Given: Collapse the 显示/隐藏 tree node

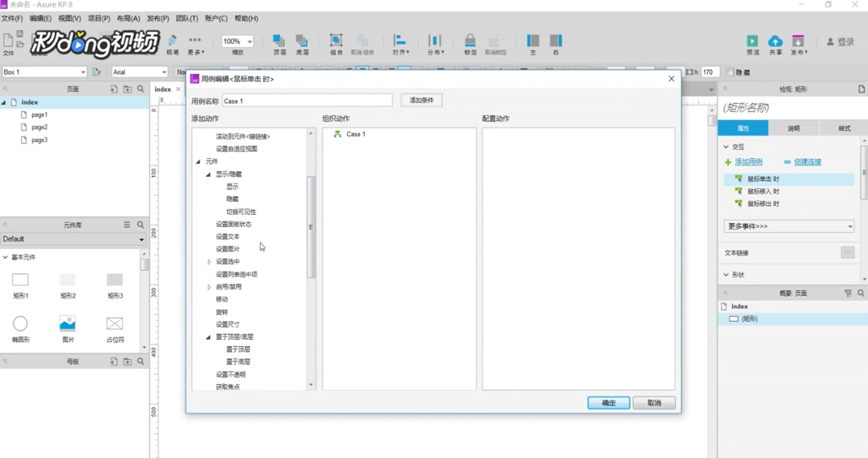Looking at the screenshot, I should click(x=209, y=174).
